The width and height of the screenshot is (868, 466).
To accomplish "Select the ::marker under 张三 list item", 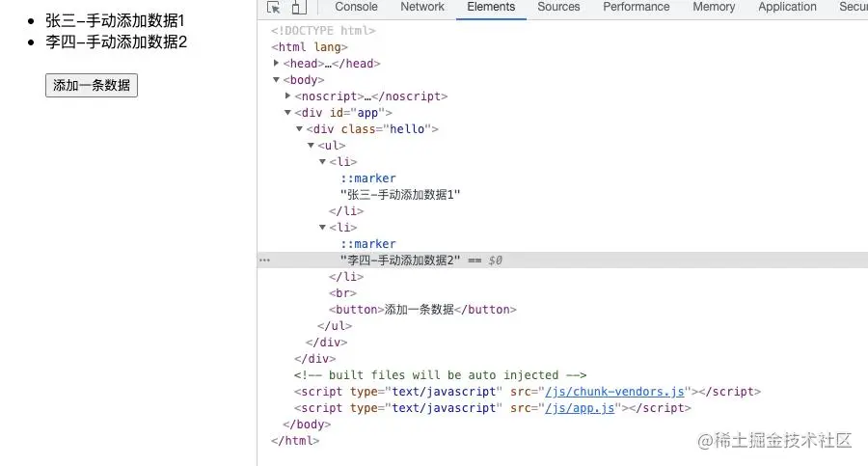I will coord(368,178).
